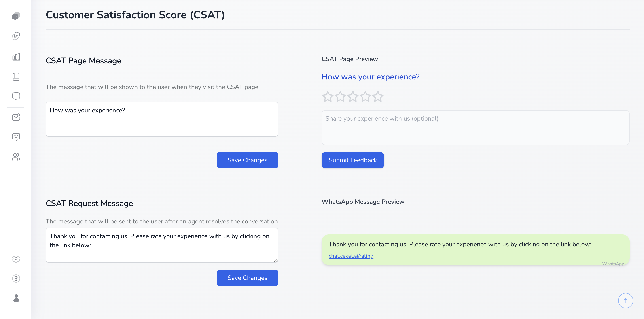Rate with the first star

pyautogui.click(x=328, y=97)
